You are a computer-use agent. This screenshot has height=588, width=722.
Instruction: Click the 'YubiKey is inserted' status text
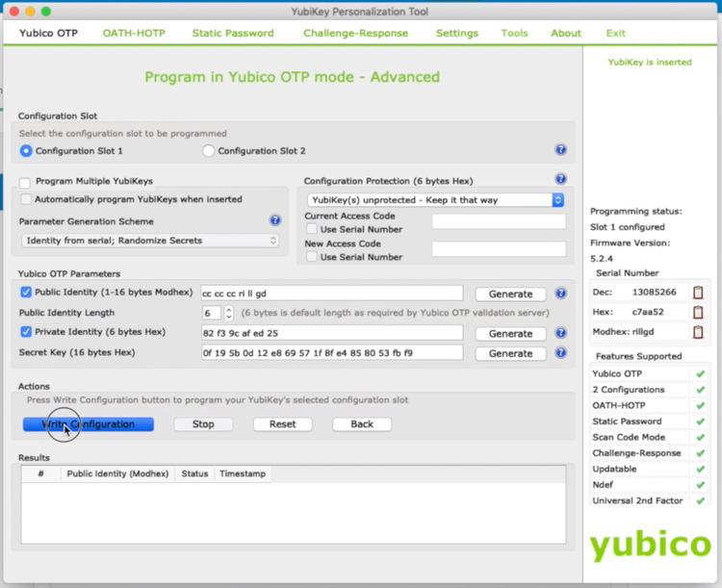pyautogui.click(x=650, y=63)
